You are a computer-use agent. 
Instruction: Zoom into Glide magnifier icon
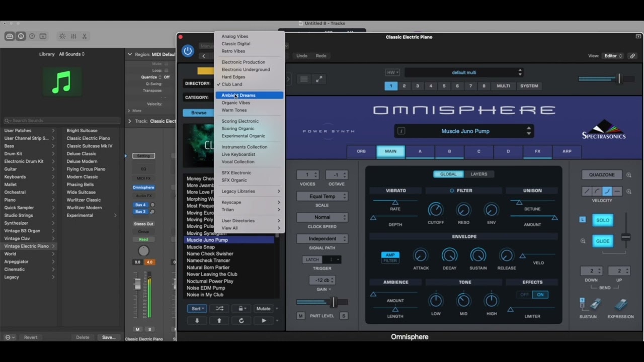[x=583, y=241]
